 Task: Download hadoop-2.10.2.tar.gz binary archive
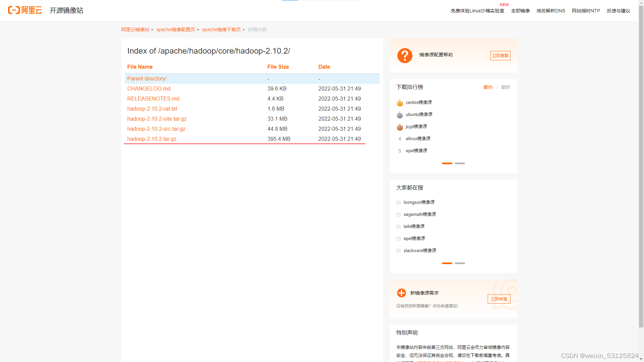coord(152,139)
